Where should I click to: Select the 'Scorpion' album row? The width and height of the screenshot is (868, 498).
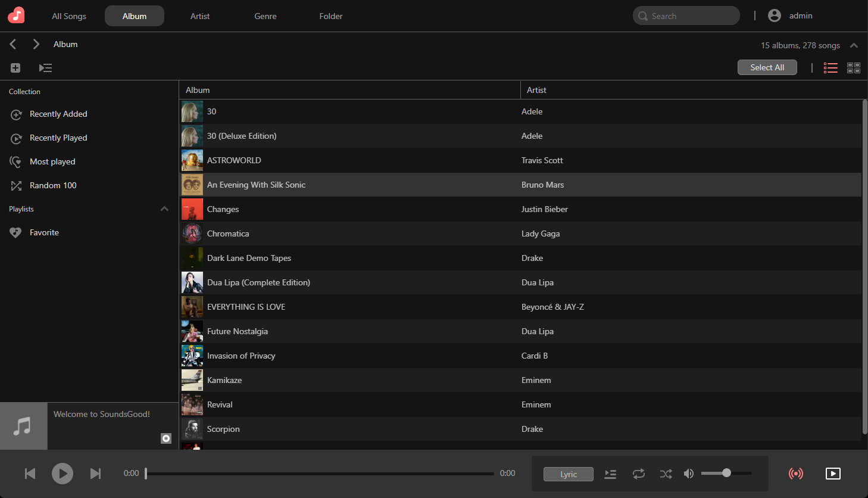(520, 429)
